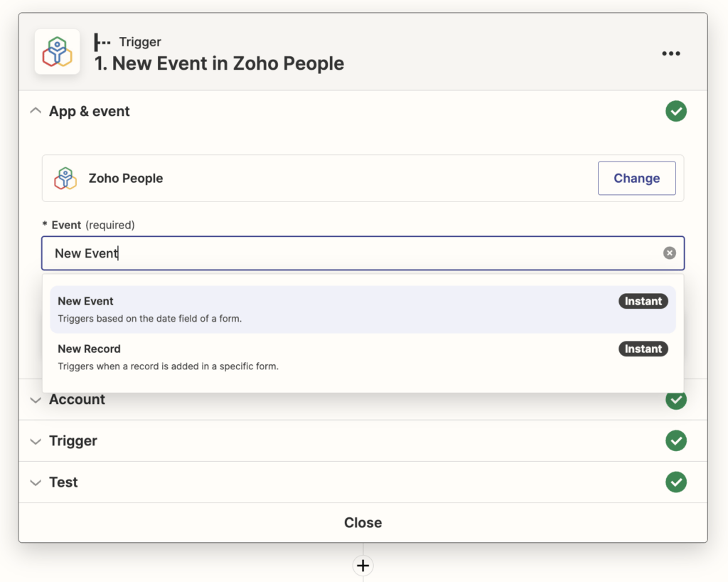Viewport: 728px width, 582px height.
Task: Click the trigger step icon beside Trigger label
Action: (x=102, y=42)
